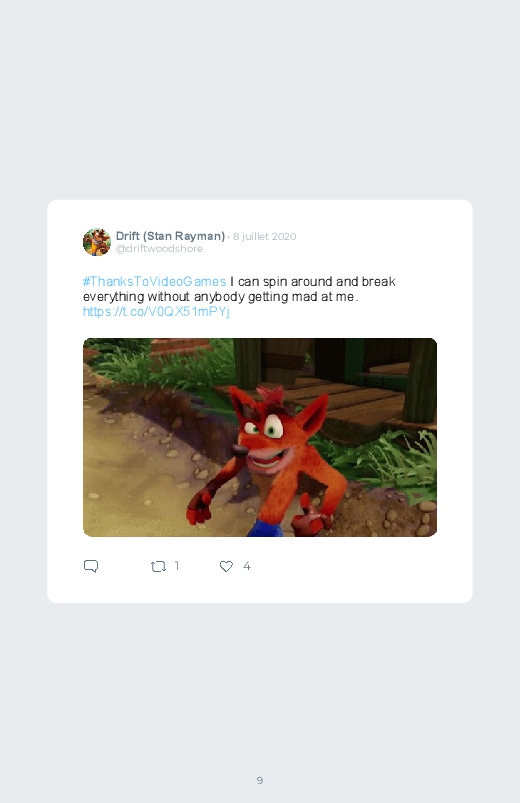
Task: Click the word 'everything' in the tweet
Action: 114,297
